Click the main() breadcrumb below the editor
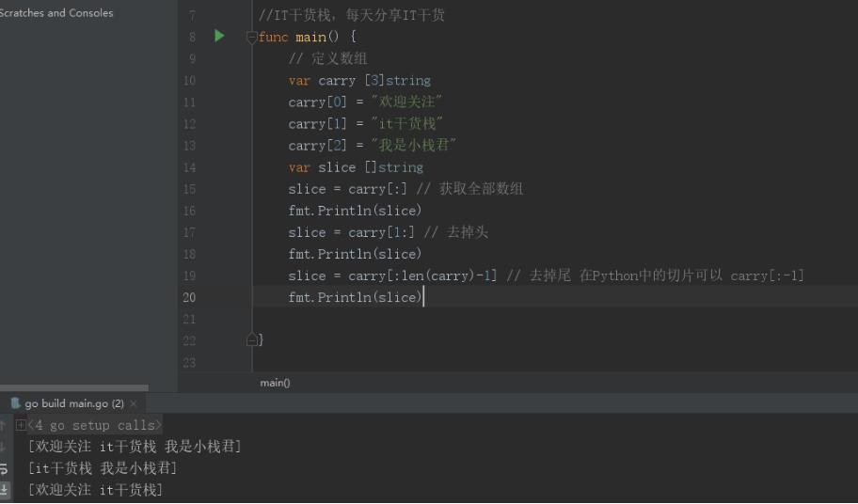858x504 pixels. pyautogui.click(x=275, y=383)
